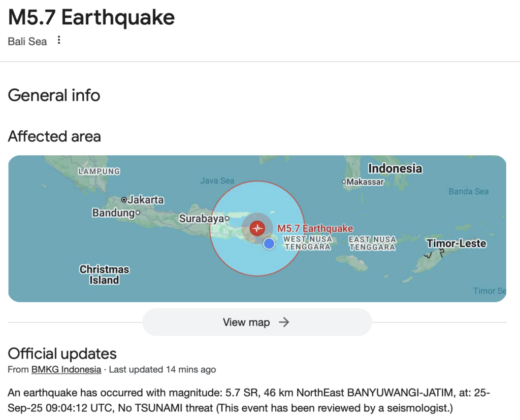This screenshot has height=420, width=520.
Task: Click the Banda Sea label on map
Action: coord(468,191)
